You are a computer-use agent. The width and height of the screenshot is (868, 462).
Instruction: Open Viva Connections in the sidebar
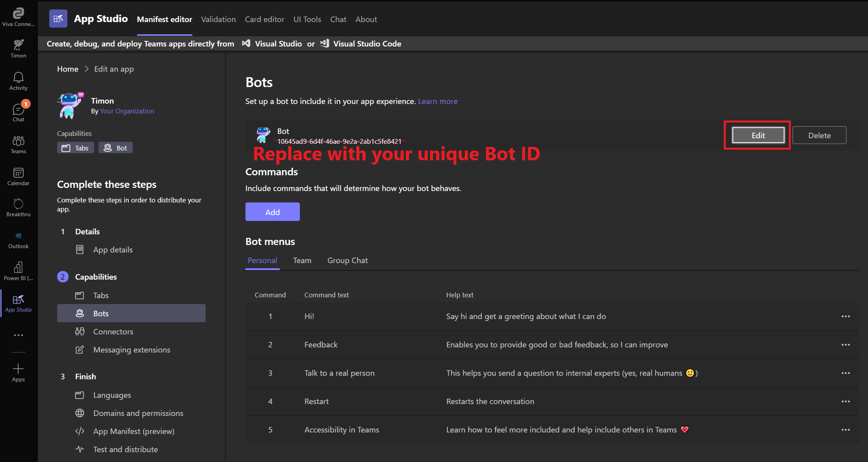pos(19,18)
